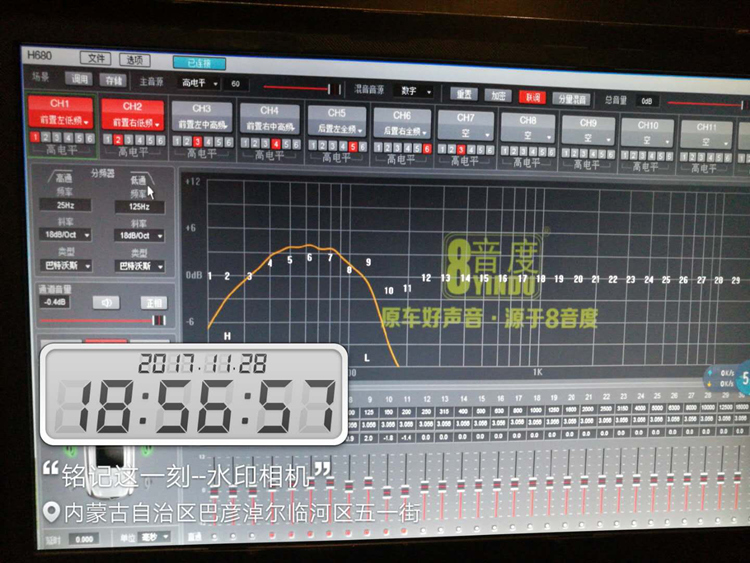The width and height of the screenshot is (750, 563).
Task: Click the 加密 encrypt button
Action: point(498,96)
